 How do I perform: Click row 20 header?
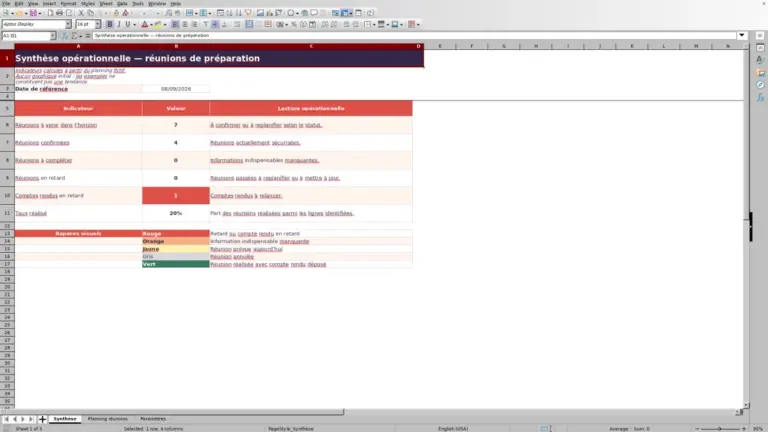pos(7,287)
